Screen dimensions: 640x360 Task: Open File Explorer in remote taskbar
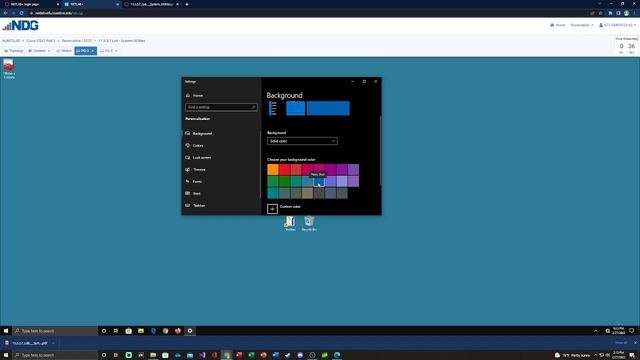[x=141, y=331]
